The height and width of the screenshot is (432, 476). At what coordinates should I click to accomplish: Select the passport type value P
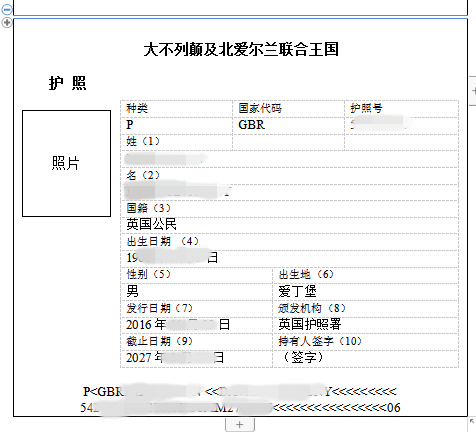coord(130,125)
